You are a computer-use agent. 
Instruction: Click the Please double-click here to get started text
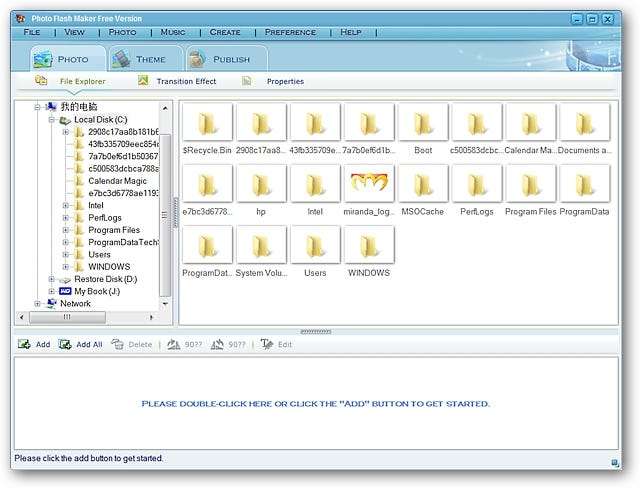click(x=316, y=404)
